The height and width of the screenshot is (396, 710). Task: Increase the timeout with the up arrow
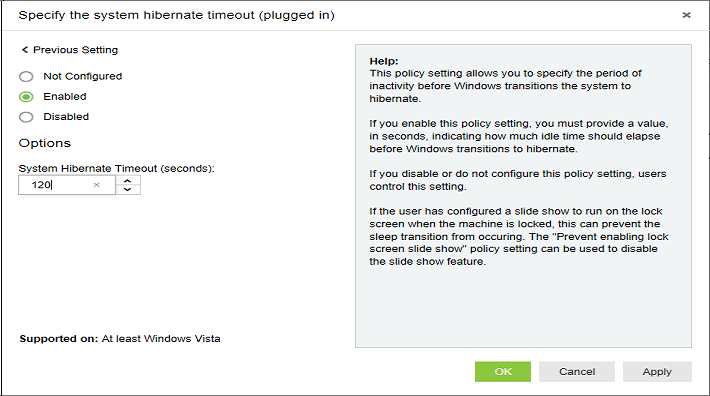(x=128, y=181)
